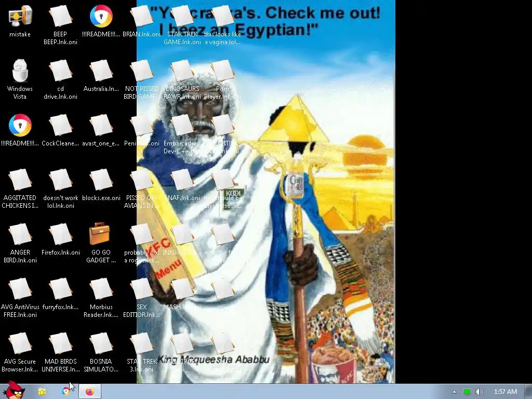Select the blocks.exe.oni file icon
Viewport: 532px width, 399px height.
(x=101, y=180)
